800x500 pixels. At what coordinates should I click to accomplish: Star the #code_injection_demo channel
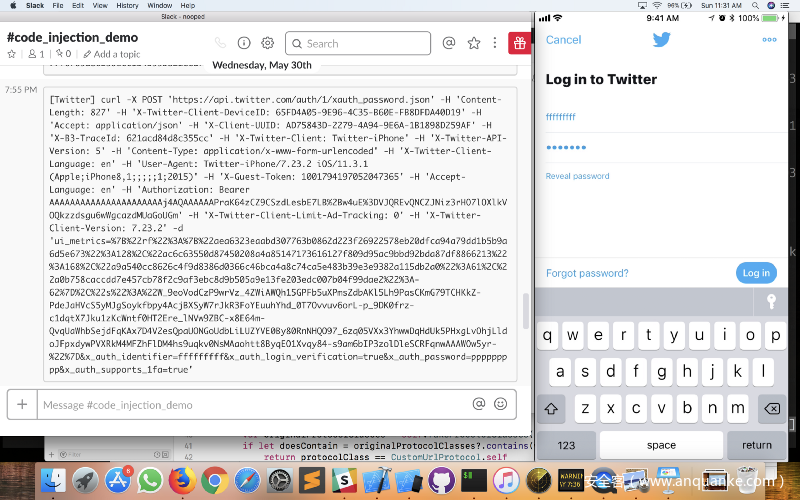[x=12, y=54]
